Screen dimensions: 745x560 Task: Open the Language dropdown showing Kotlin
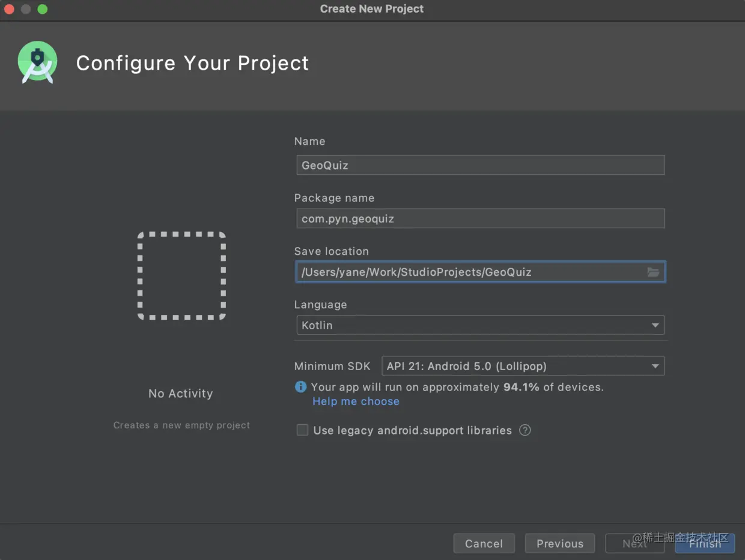coord(480,325)
